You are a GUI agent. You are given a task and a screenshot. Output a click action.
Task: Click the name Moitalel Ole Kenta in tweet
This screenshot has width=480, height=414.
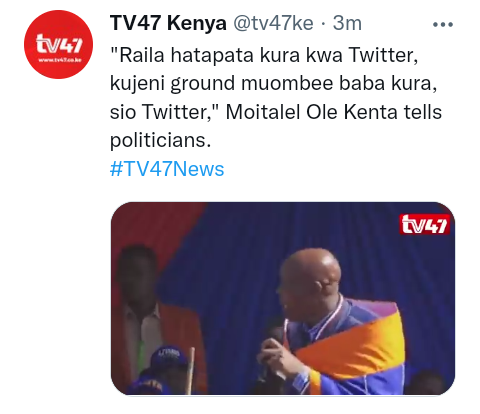point(312,112)
